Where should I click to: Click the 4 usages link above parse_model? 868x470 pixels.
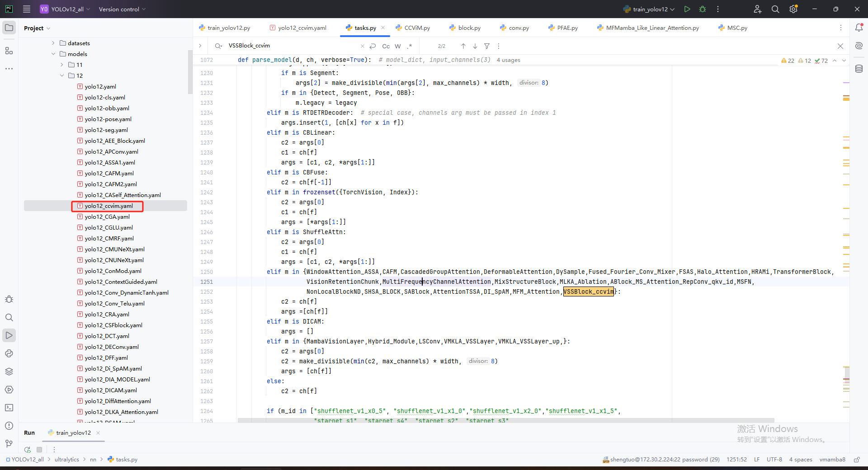(508, 60)
